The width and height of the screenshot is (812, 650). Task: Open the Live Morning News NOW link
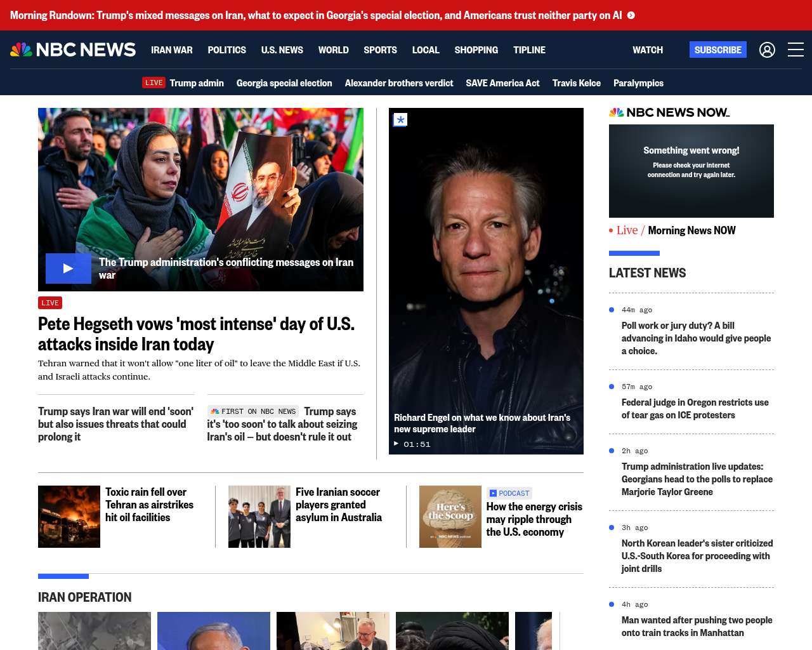676,230
